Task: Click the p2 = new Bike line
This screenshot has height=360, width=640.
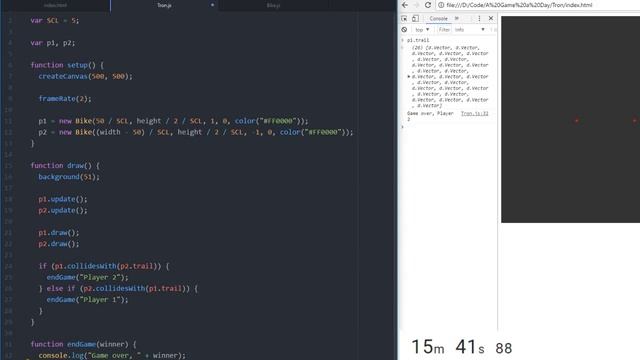Action: [196, 132]
